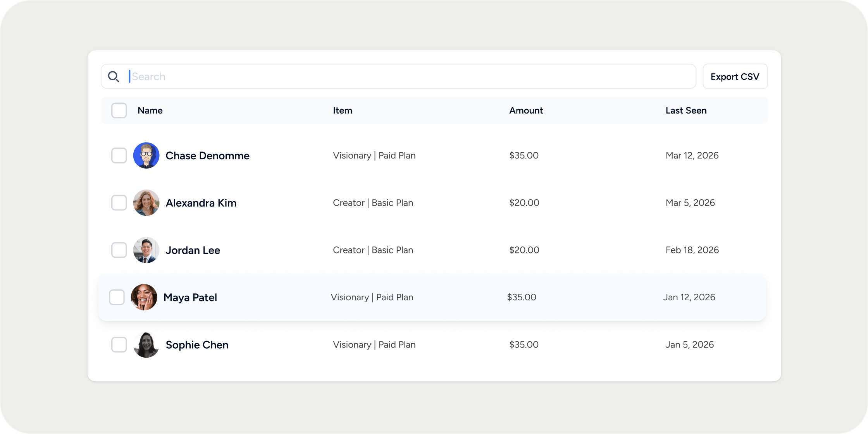Sort by Amount column header
The width and height of the screenshot is (868, 434).
tap(526, 110)
